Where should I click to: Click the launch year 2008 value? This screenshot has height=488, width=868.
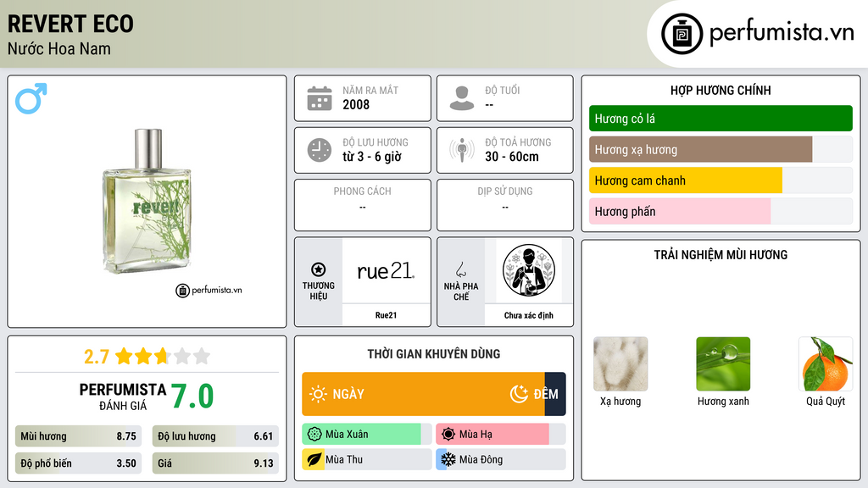(356, 104)
